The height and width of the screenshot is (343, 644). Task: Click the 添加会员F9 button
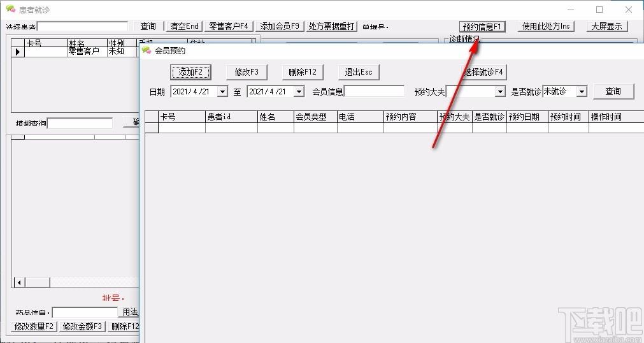pyautogui.click(x=280, y=26)
